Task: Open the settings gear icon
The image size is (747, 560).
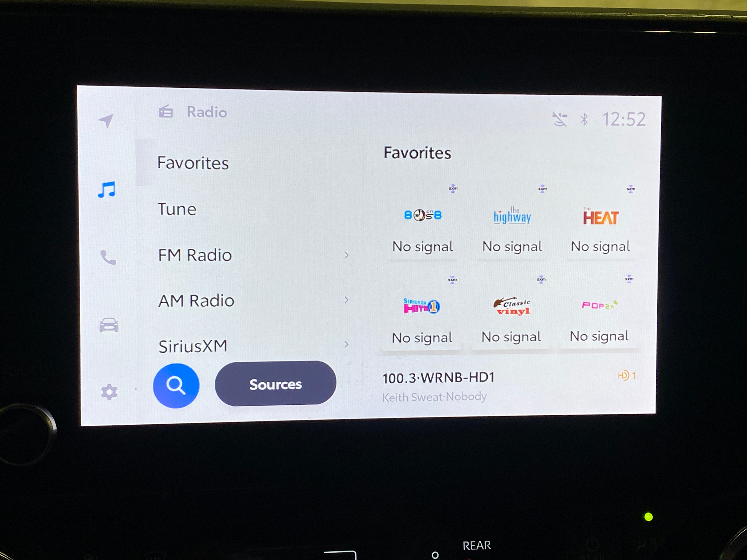Action: pos(109,391)
